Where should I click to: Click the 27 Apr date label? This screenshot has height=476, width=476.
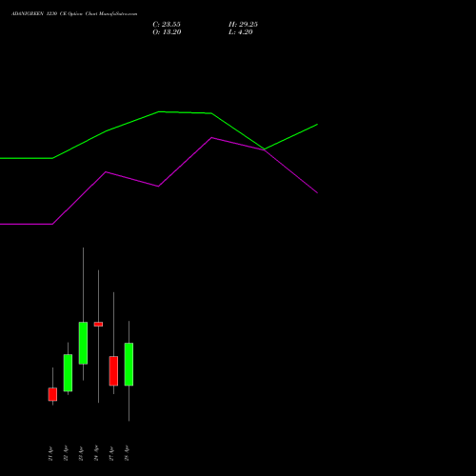(111, 453)
